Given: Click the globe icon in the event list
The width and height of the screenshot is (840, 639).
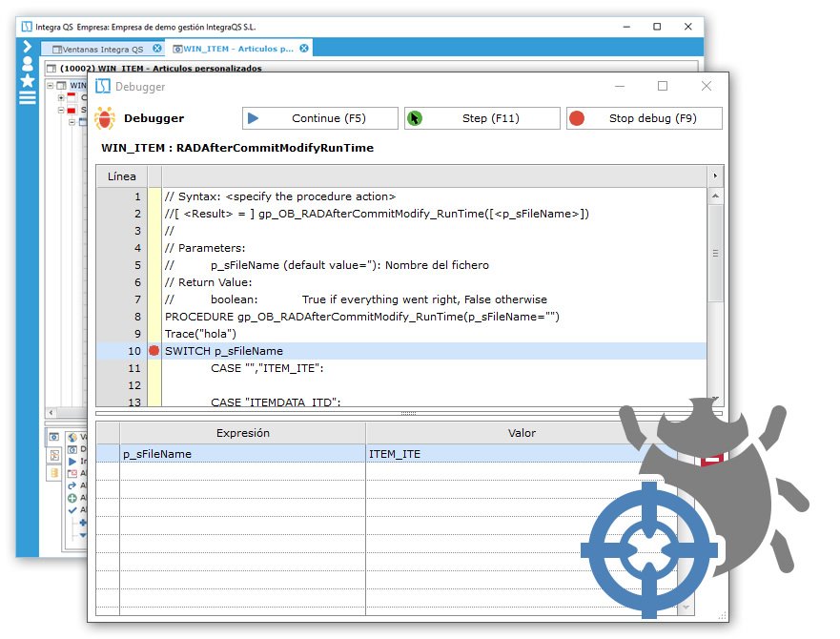Looking at the screenshot, I should 72,438.
